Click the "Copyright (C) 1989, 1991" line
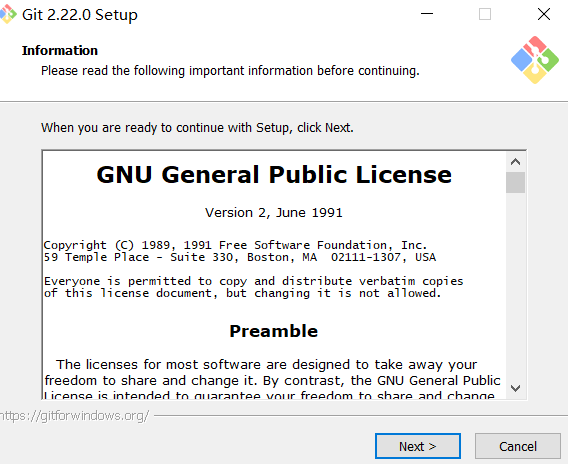 click(x=235, y=245)
